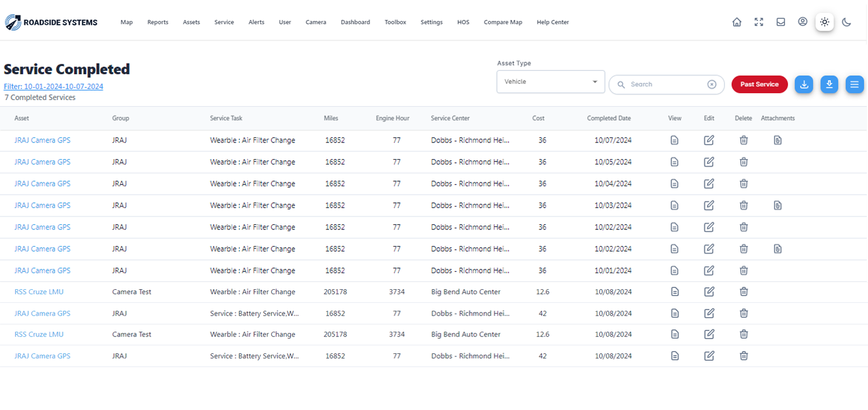Open the date filter 10-01-2024-10-07-2024 link
Viewport: 868px width, 410px height.
54,87
